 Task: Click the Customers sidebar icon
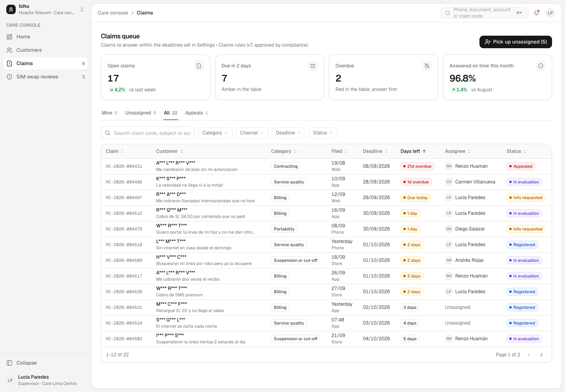coord(9,50)
